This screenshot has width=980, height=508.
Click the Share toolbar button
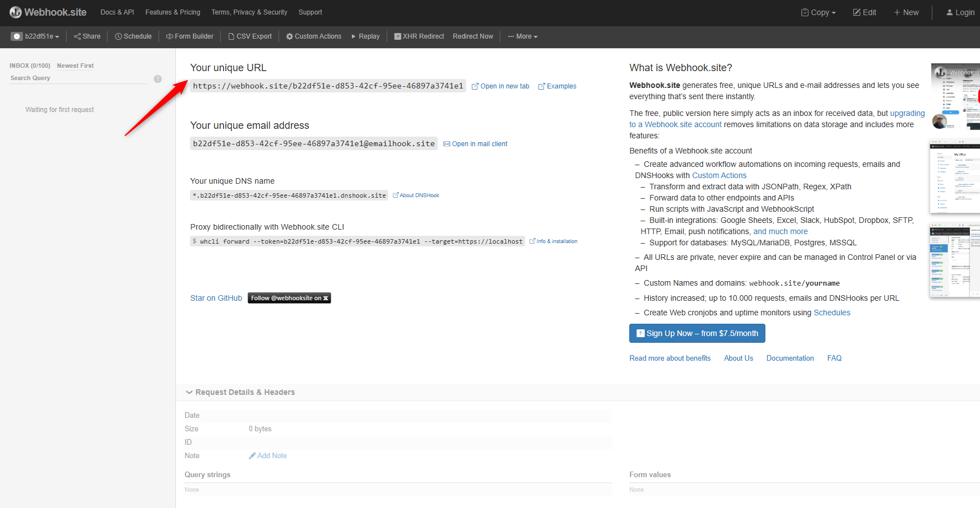pos(87,36)
